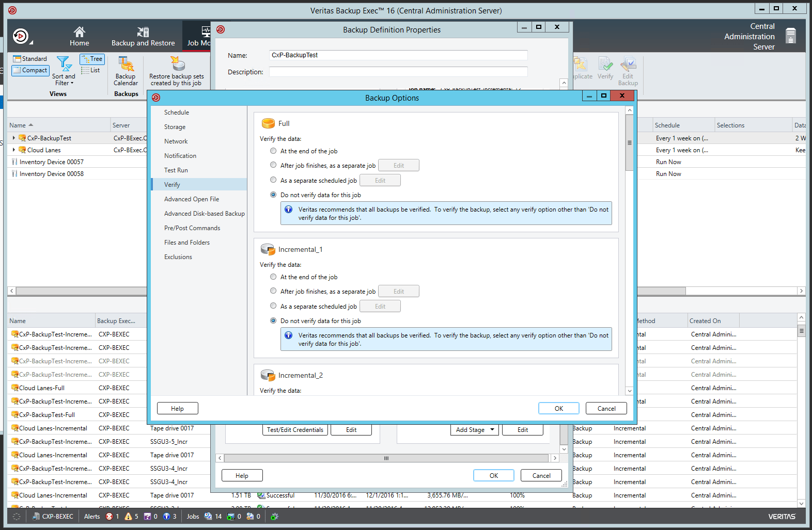Open the Sort and Filter tool
Image resolution: width=812 pixels, height=530 pixels.
click(64, 71)
